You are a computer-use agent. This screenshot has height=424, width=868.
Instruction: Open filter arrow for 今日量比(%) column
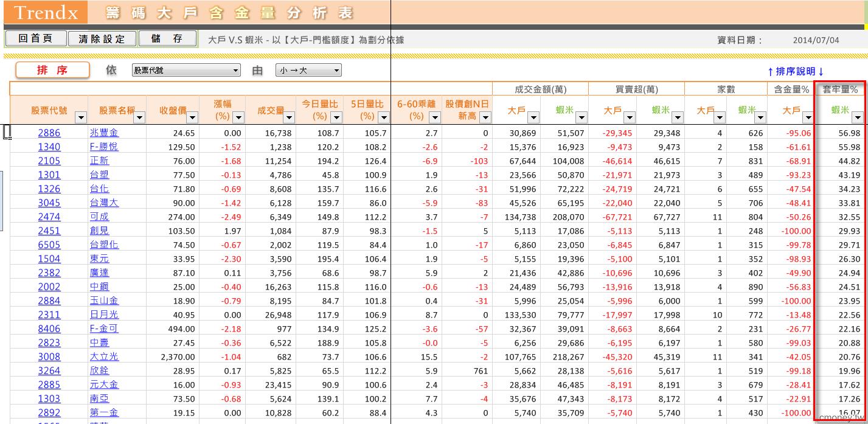coord(335,117)
